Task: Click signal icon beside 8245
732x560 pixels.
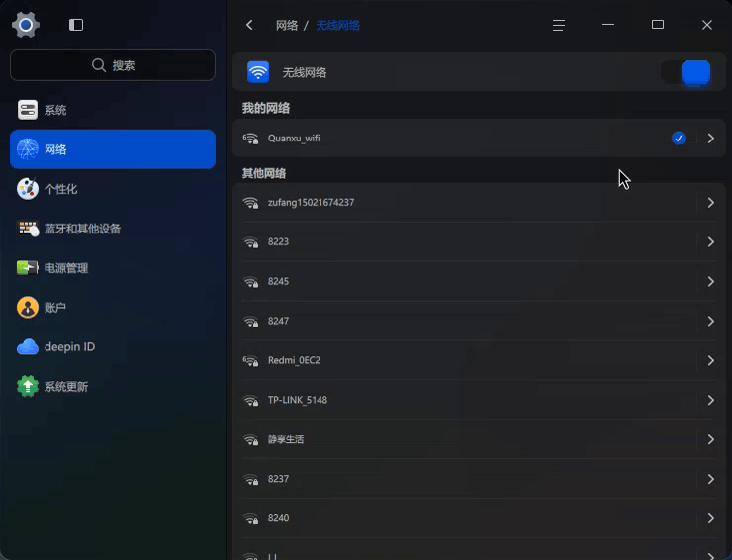Action: click(250, 282)
